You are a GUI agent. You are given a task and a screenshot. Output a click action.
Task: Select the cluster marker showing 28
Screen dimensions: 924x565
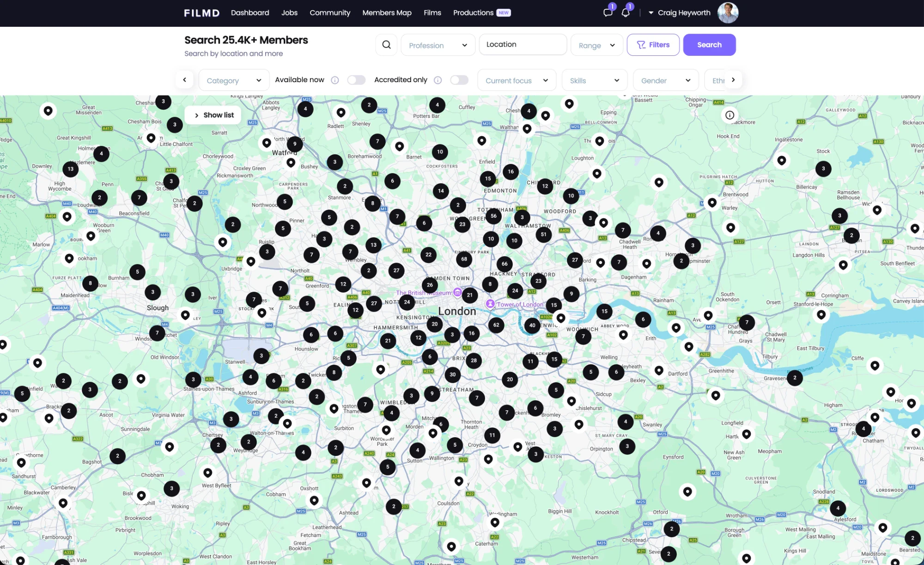tap(474, 361)
